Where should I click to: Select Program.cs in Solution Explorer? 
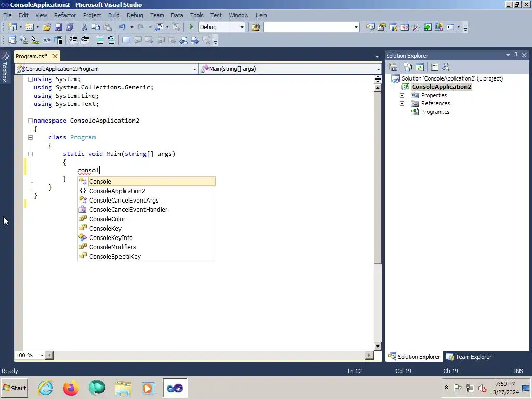click(435, 112)
